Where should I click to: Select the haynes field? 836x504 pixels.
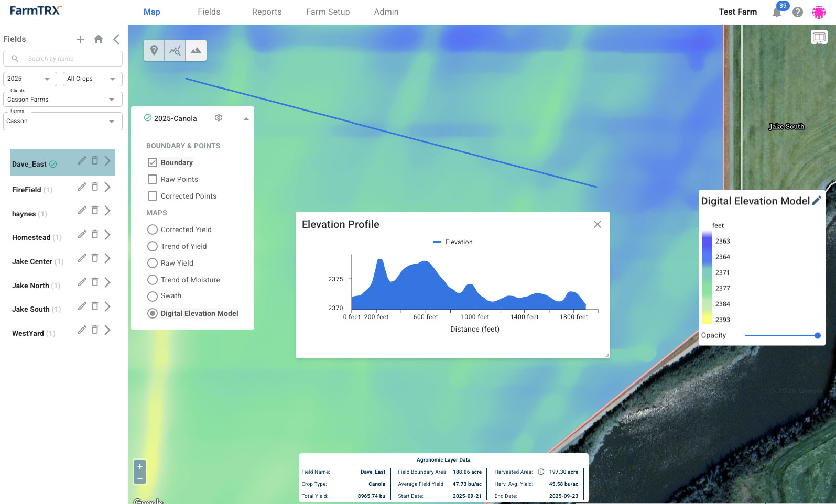pos(24,214)
